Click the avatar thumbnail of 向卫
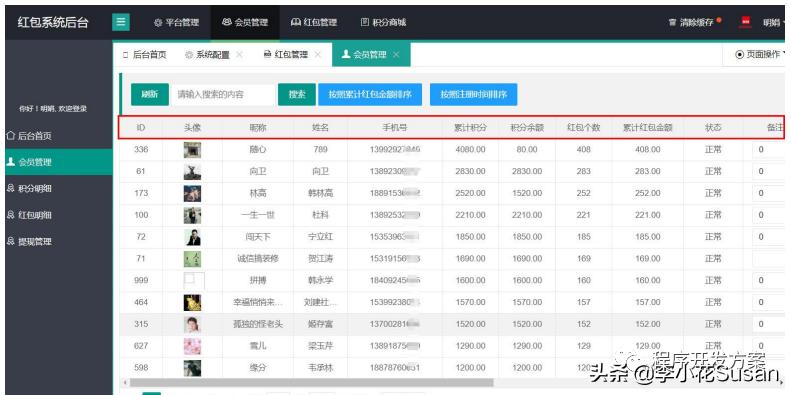 click(x=192, y=172)
